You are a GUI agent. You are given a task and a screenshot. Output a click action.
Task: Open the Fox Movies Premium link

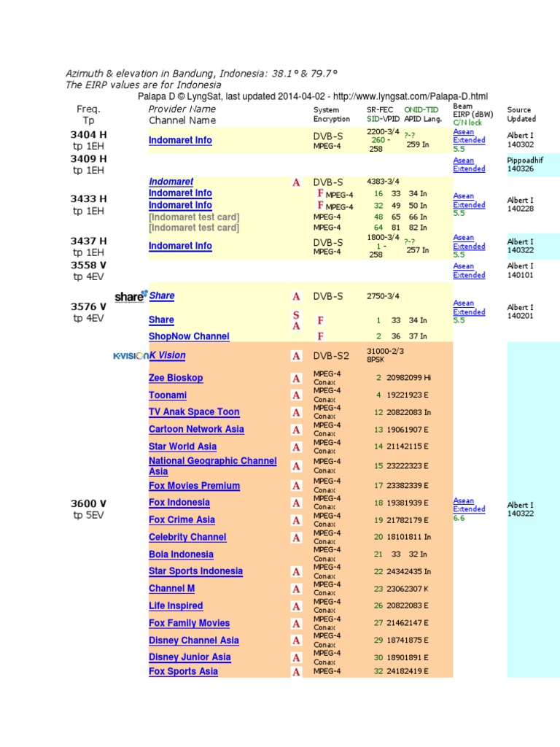pyautogui.click(x=194, y=486)
